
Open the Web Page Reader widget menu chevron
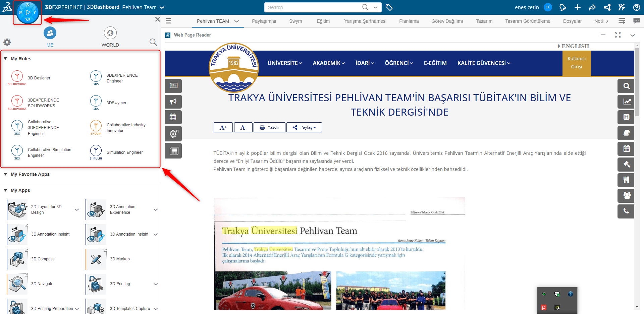point(633,35)
